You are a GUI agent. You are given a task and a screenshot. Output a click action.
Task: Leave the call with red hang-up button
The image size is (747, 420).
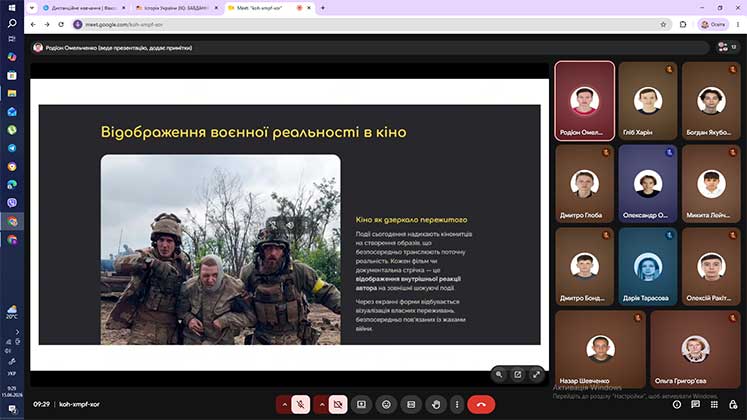tap(481, 404)
